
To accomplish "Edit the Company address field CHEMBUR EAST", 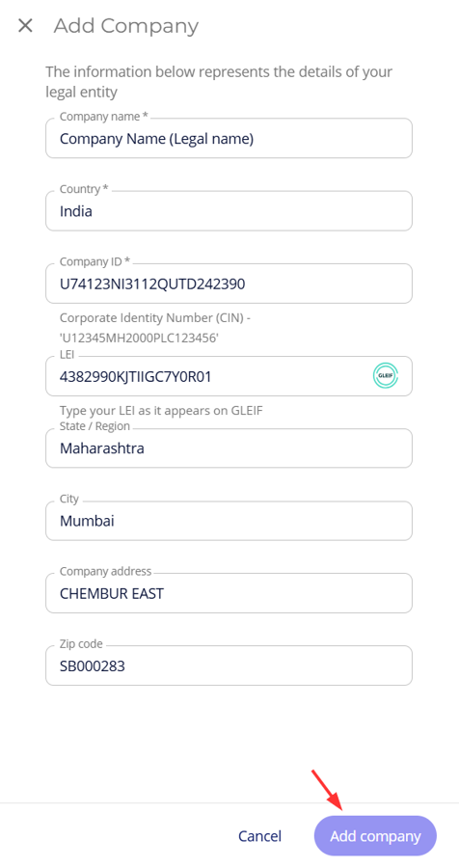I will point(229,593).
